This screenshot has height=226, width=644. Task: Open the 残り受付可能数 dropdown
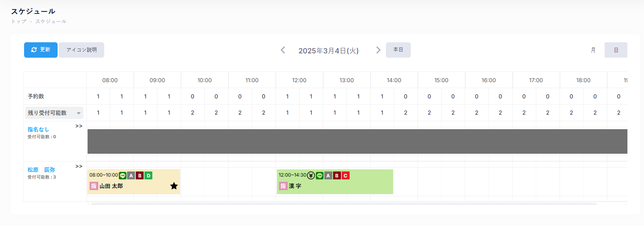click(x=54, y=113)
